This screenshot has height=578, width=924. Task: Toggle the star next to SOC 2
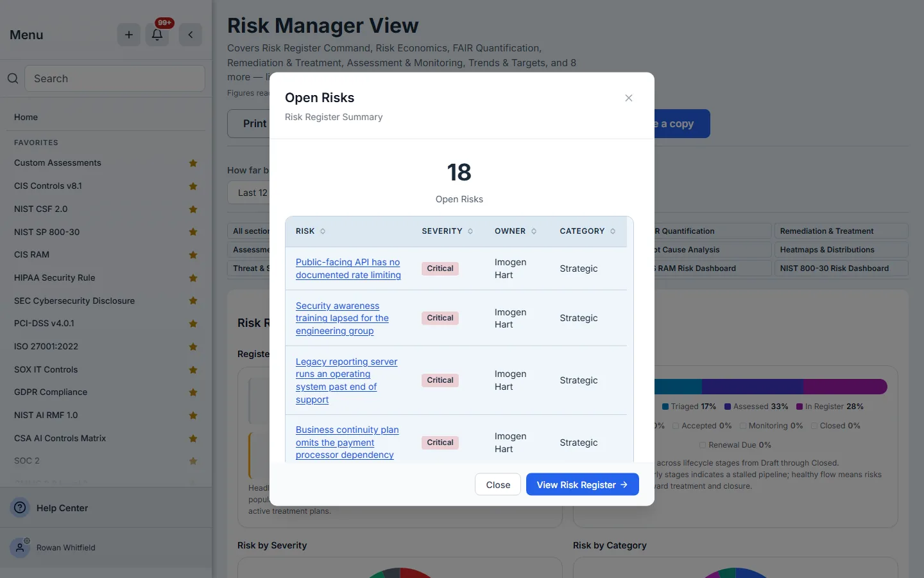[193, 461]
